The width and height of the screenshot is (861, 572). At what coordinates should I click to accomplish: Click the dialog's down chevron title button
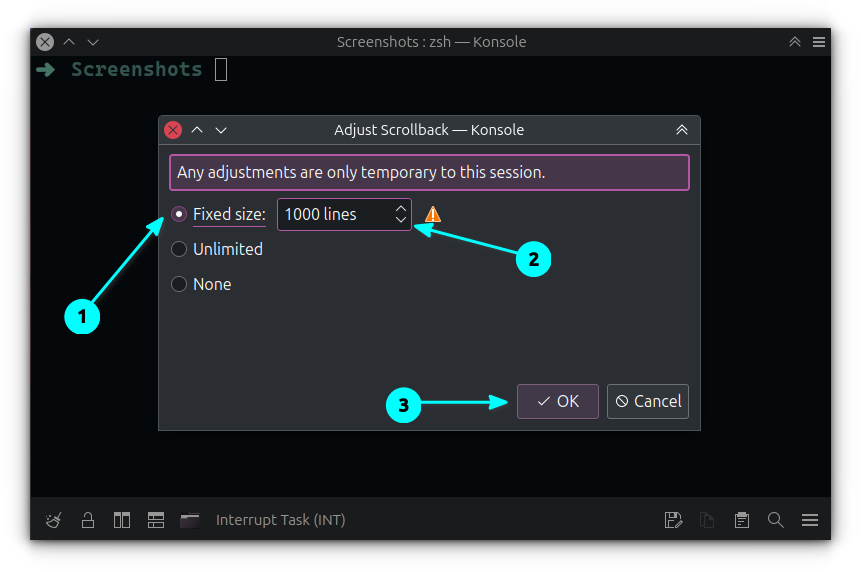221,130
